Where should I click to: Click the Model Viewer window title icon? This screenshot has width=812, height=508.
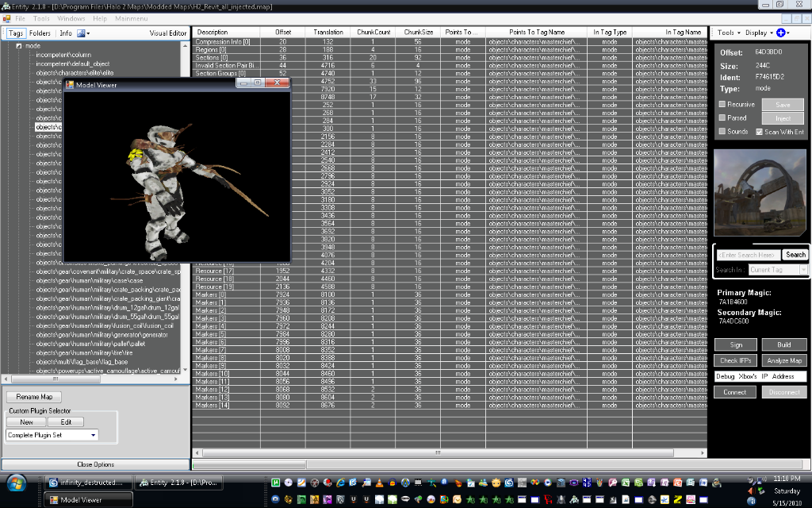70,85
